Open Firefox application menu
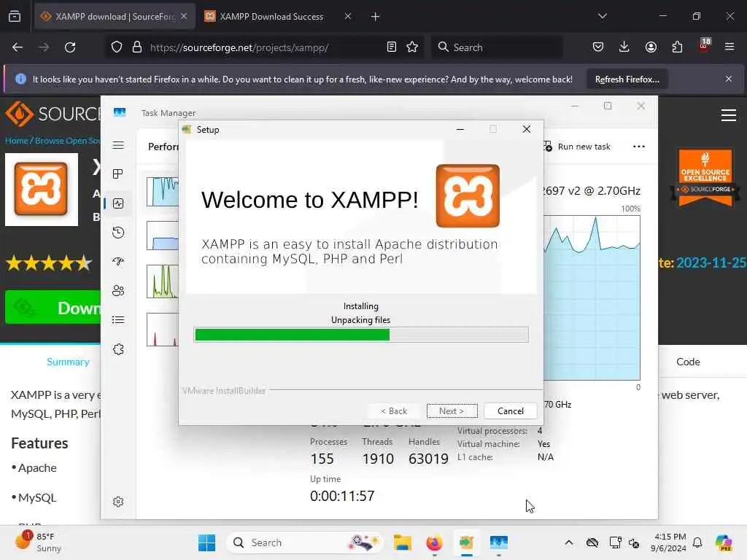Viewport: 747px width, 560px height. click(x=729, y=47)
